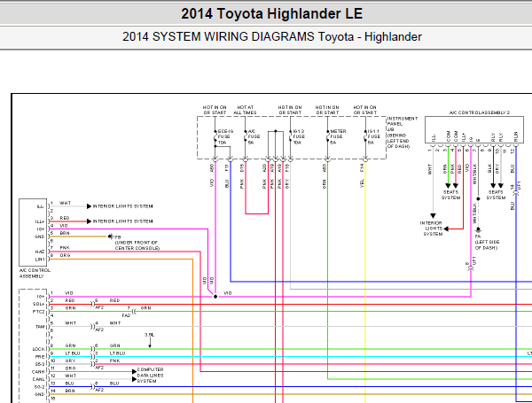Select the LOCK pin label
Viewport: 532px width, 403px height.
38,349
